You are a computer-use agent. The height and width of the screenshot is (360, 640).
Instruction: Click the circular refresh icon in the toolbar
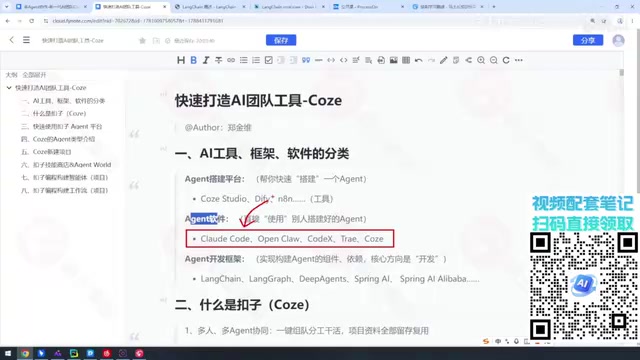point(506,60)
